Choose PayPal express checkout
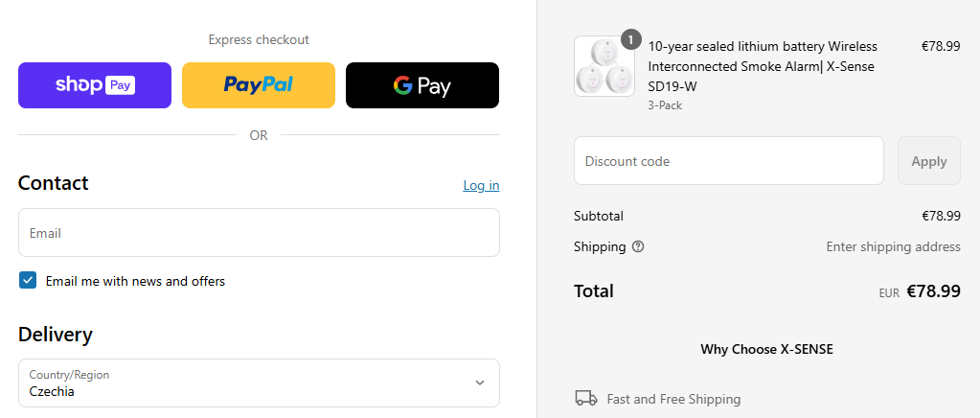Image resolution: width=980 pixels, height=418 pixels. click(x=259, y=85)
